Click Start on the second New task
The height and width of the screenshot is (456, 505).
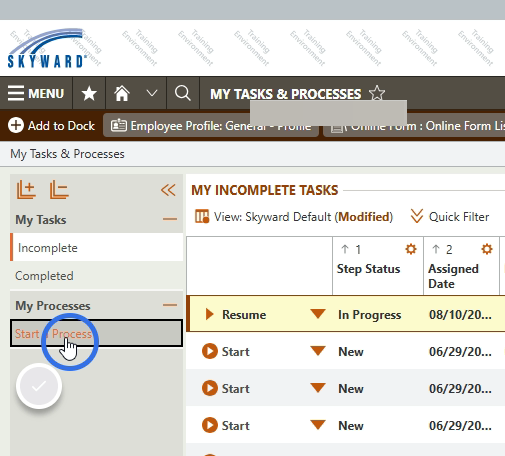tap(226, 388)
